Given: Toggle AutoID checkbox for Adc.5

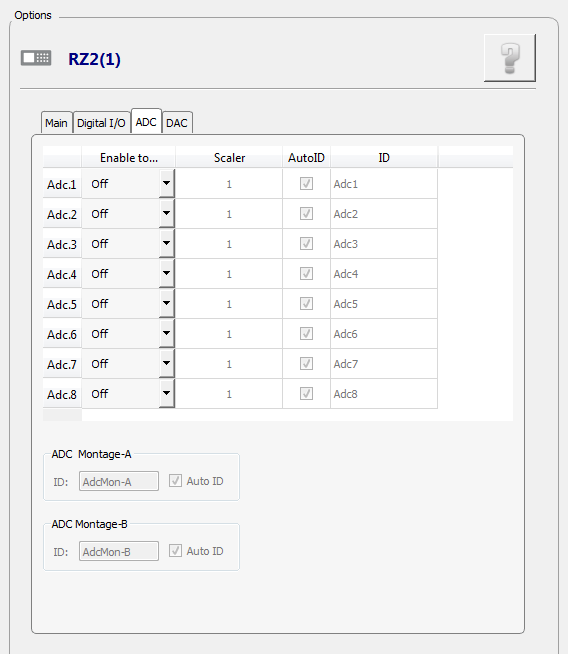Looking at the screenshot, I should [x=307, y=304].
